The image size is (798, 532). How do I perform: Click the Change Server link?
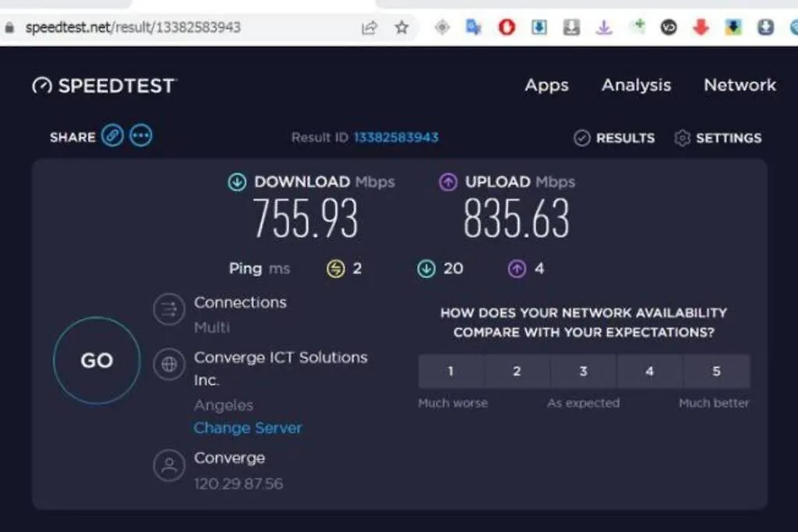click(248, 428)
